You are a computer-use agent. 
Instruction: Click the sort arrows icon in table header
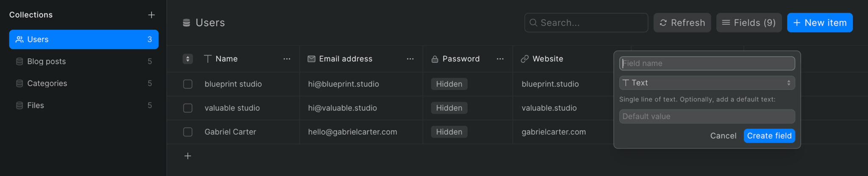click(188, 59)
